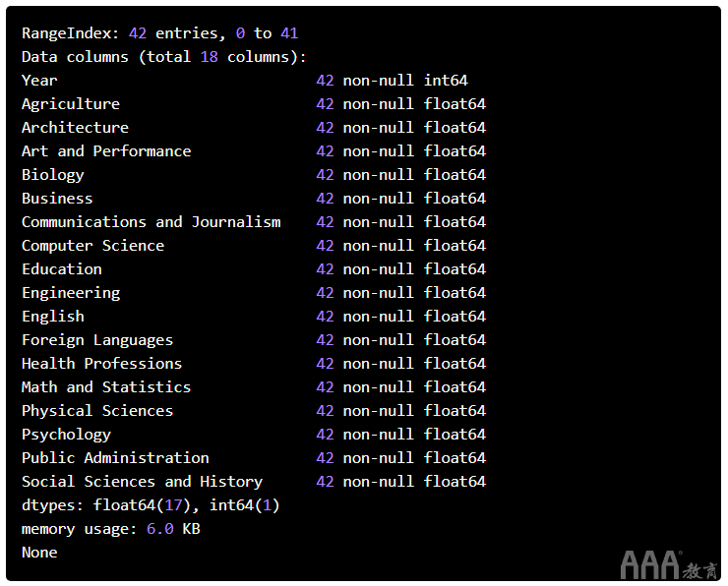The height and width of the screenshot is (586, 728).
Task: Select the Computer Science row
Action: click(254, 246)
